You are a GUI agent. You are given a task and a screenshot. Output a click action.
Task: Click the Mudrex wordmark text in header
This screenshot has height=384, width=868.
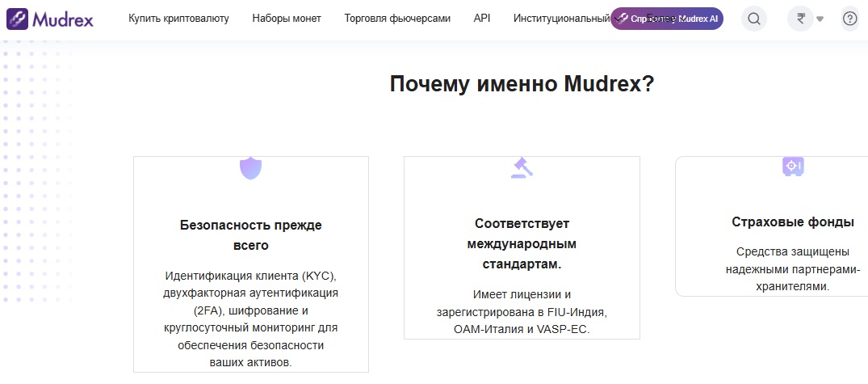(63, 18)
